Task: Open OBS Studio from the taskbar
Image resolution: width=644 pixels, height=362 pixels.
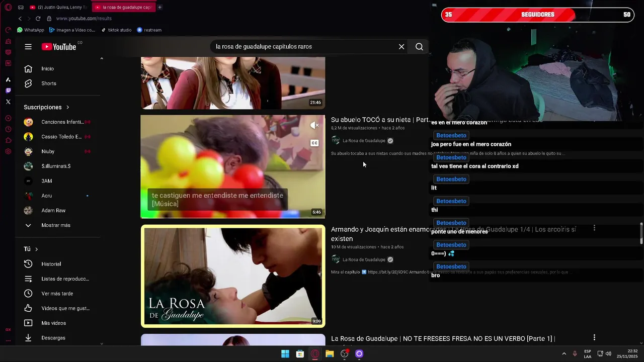Action: (344, 354)
